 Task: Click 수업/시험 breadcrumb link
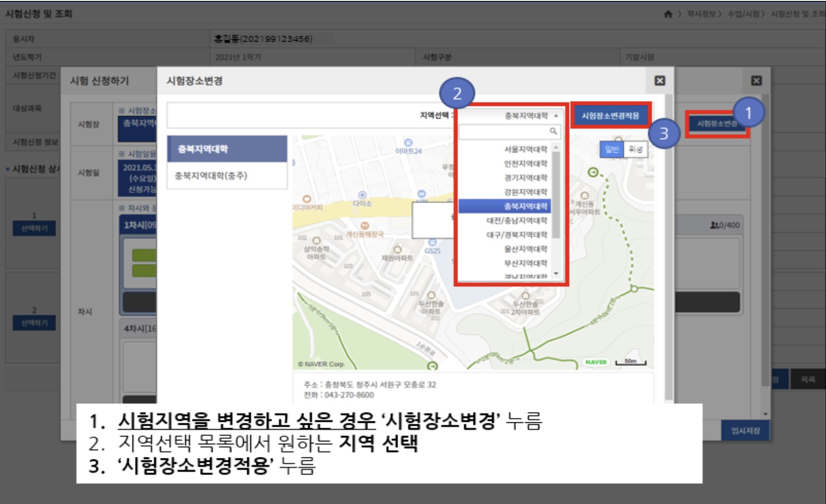(743, 14)
